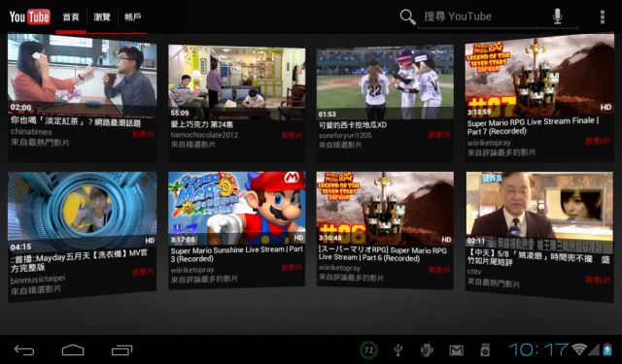Tap 來自精選影片 under binmusictaipei
This screenshot has width=622, height=364.
click(x=36, y=290)
